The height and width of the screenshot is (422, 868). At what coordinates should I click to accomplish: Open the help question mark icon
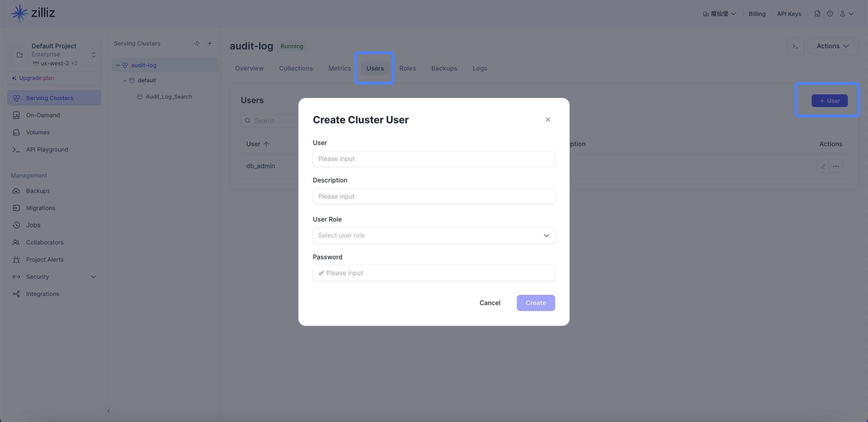pyautogui.click(x=830, y=14)
